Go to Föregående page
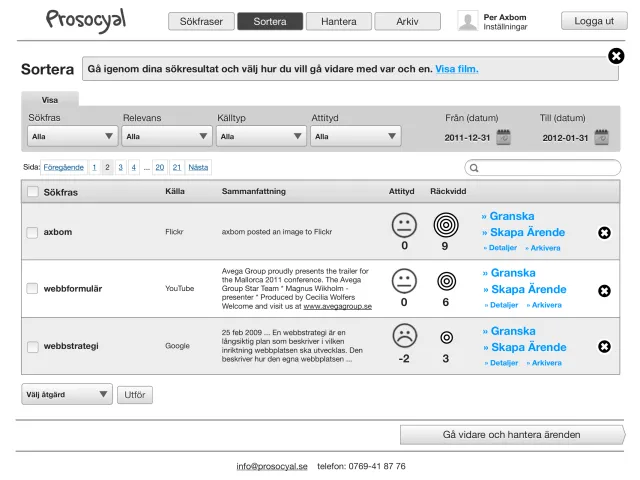The height and width of the screenshot is (480, 640). pos(64,167)
